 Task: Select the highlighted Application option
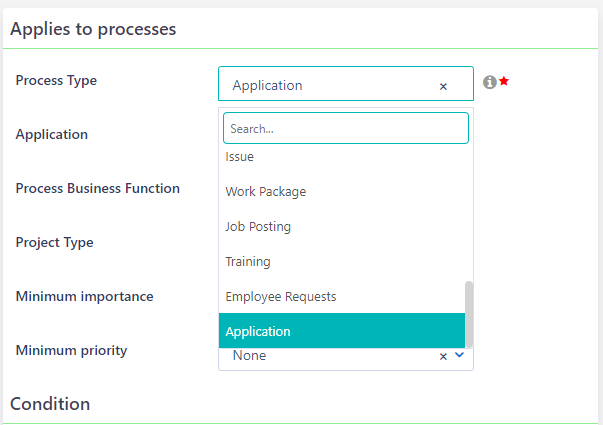(x=258, y=331)
